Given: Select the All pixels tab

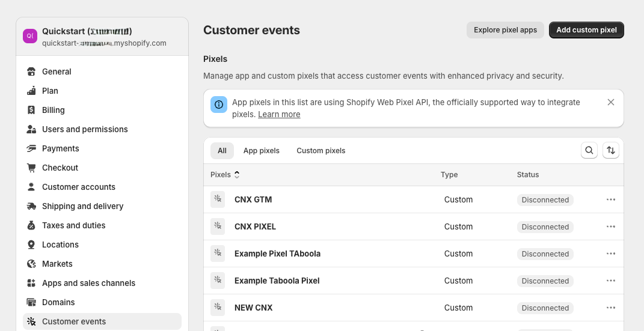Looking at the screenshot, I should click(222, 151).
